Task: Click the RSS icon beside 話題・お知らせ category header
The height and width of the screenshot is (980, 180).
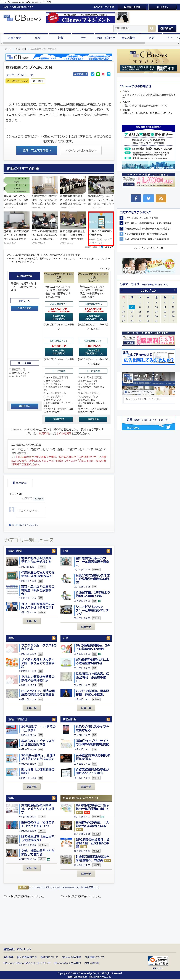Action: coord(54,719)
